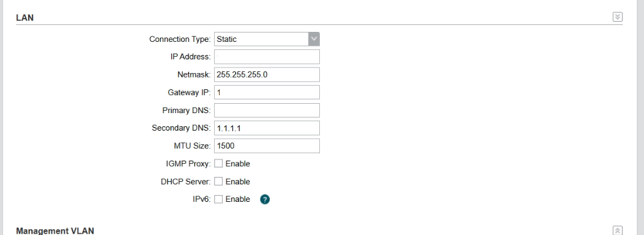Click the Netmask label
Screen dimensions: 644x235
pyautogui.click(x=194, y=74)
